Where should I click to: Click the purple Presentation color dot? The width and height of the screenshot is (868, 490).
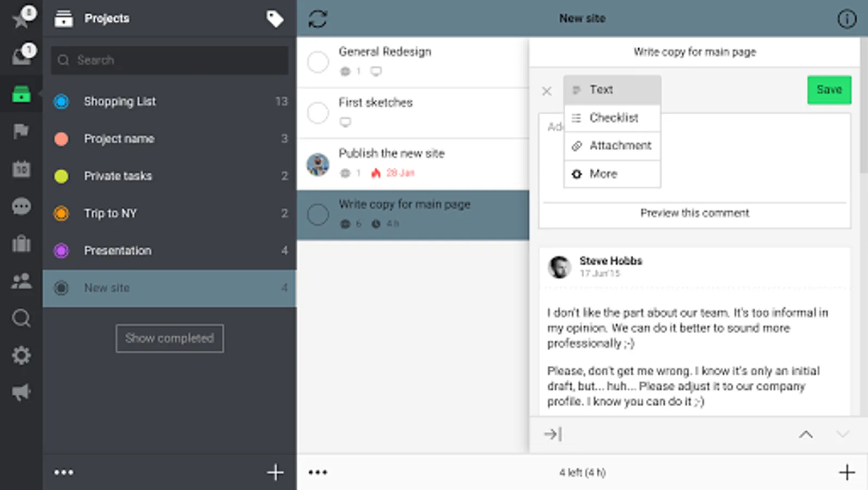tap(62, 250)
